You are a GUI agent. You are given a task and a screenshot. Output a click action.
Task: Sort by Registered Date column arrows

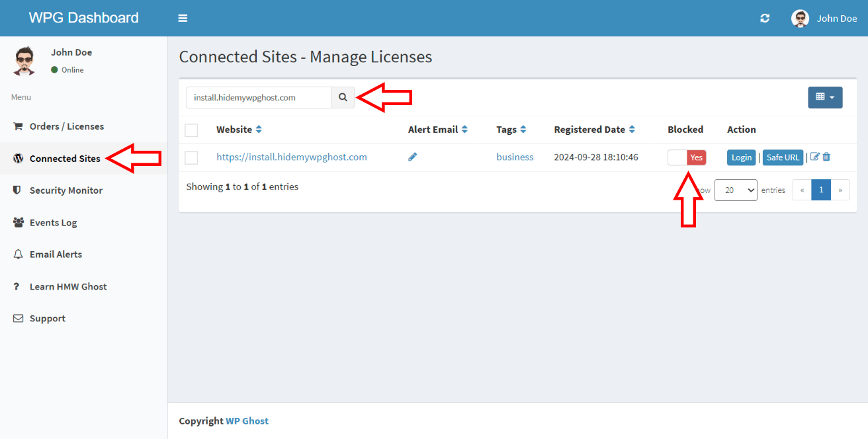pyautogui.click(x=632, y=130)
